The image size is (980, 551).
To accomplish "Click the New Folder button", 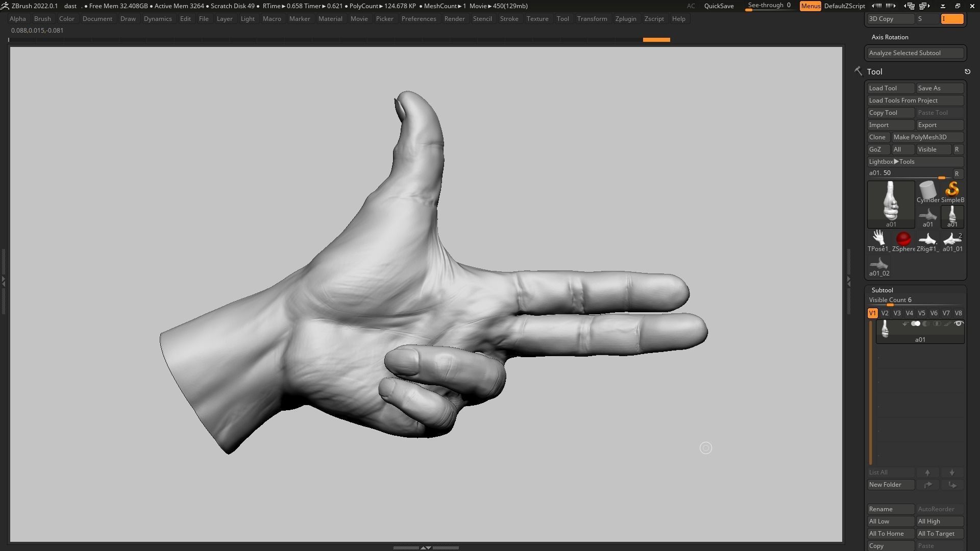I will (891, 485).
